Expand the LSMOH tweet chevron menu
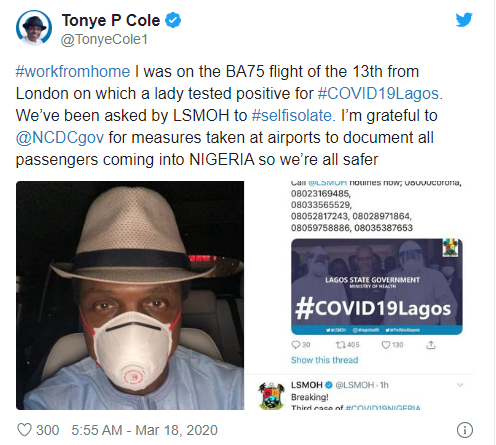This screenshot has width=496, height=445. tap(460, 385)
